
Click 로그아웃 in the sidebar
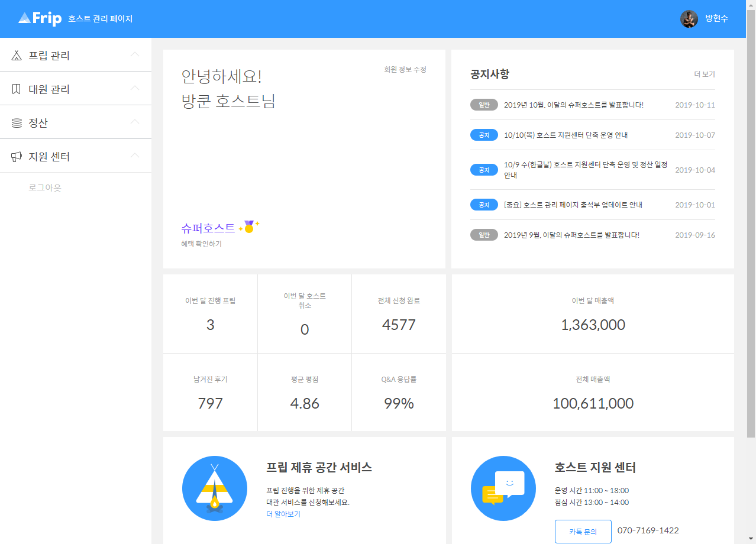46,187
